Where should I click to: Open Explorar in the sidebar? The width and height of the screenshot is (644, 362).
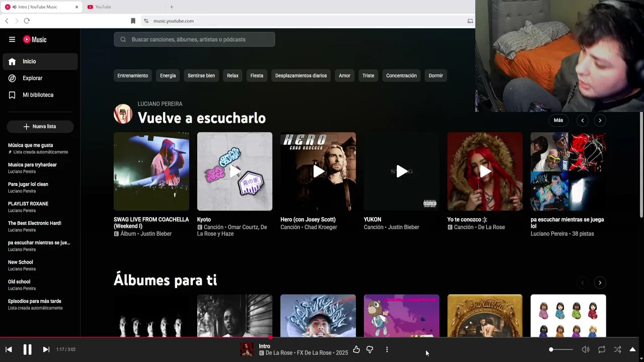(40, 78)
